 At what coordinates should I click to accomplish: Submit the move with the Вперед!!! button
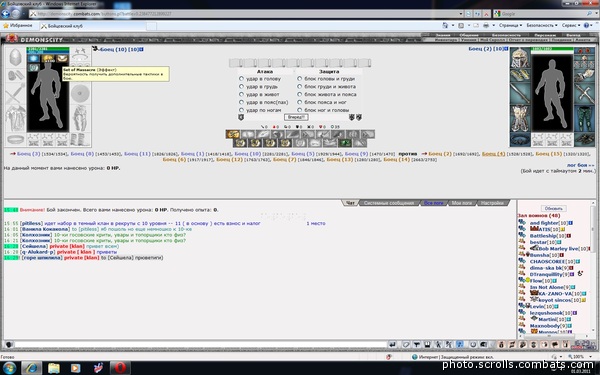point(296,117)
